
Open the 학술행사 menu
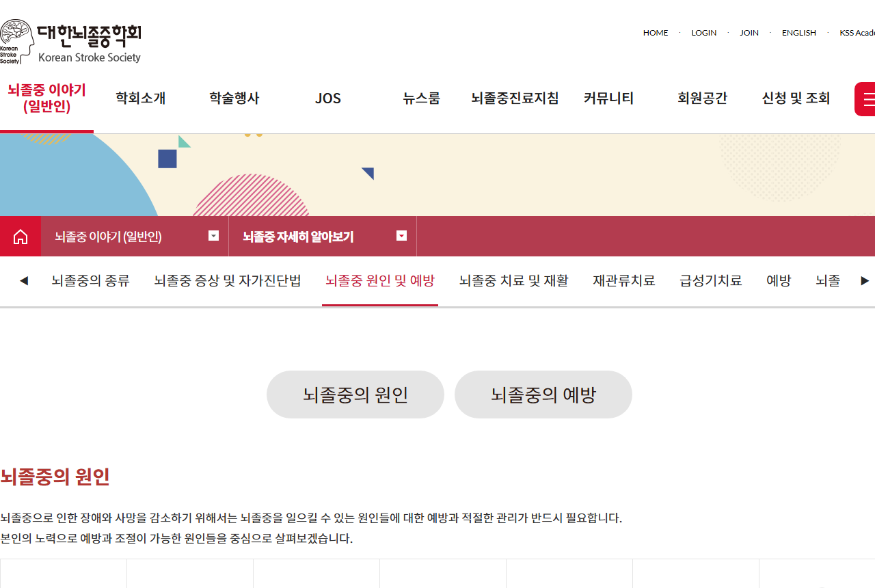234,98
